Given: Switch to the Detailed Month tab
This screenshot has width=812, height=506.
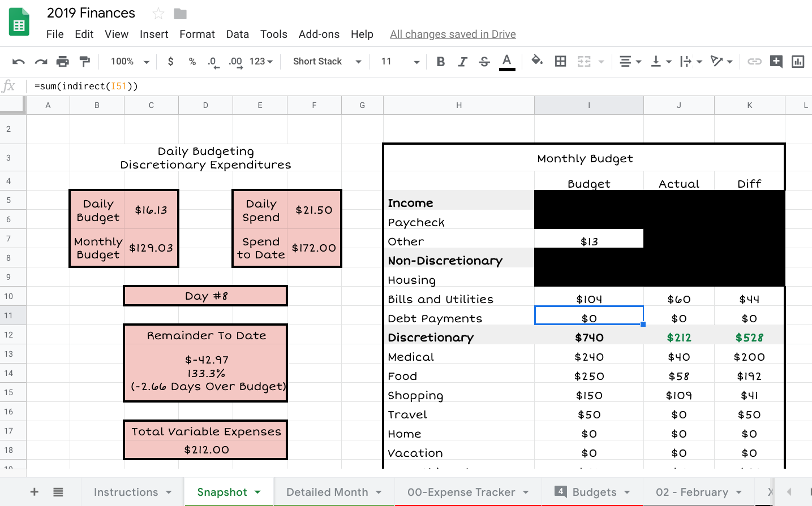Looking at the screenshot, I should [333, 492].
